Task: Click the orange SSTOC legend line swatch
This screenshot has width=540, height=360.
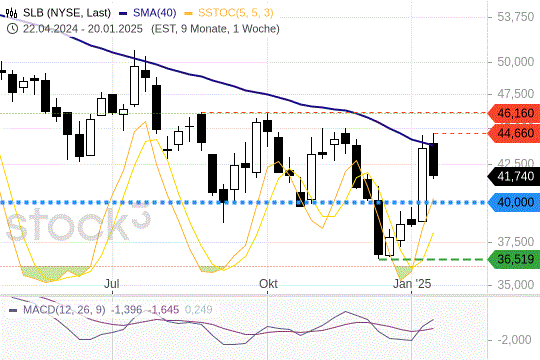Action: pyautogui.click(x=188, y=14)
